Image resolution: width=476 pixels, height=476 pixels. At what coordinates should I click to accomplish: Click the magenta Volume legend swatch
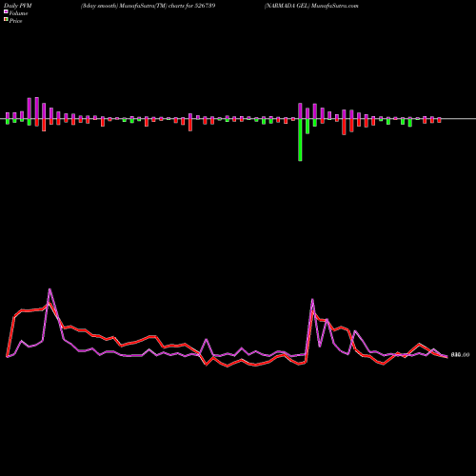point(6,12)
